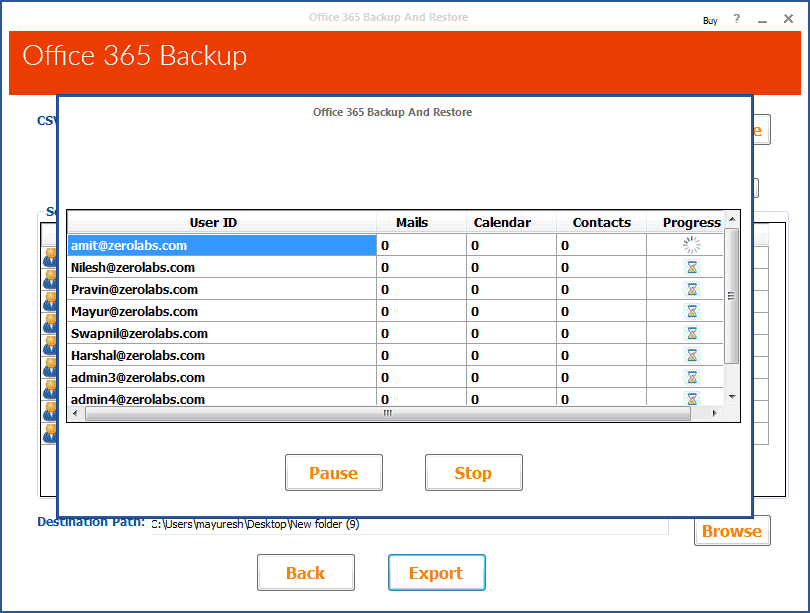This screenshot has height=613, width=810.
Task: Minimize the Office 365 Backup window
Action: [x=762, y=20]
